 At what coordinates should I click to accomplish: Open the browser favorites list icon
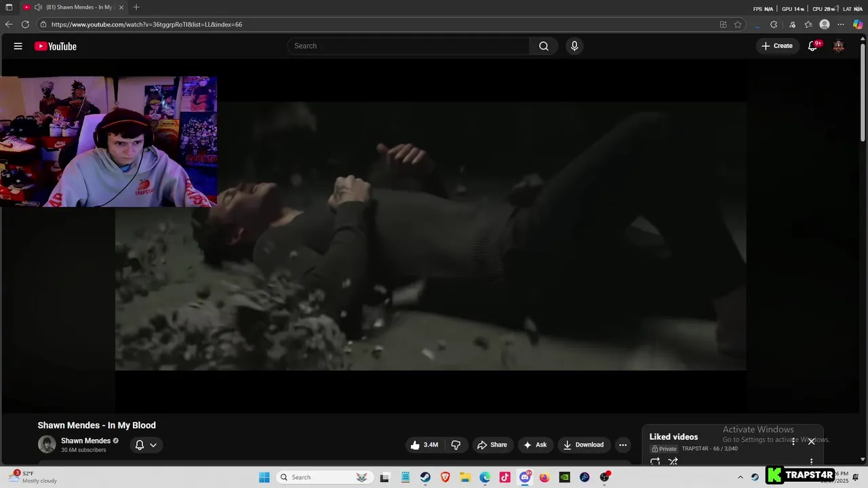tap(808, 24)
